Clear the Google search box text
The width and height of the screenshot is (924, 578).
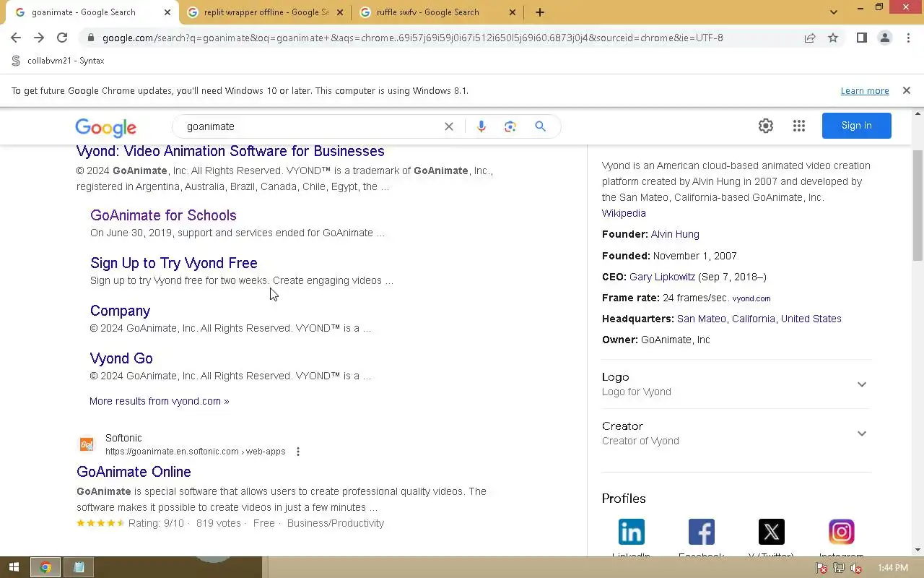pos(449,126)
